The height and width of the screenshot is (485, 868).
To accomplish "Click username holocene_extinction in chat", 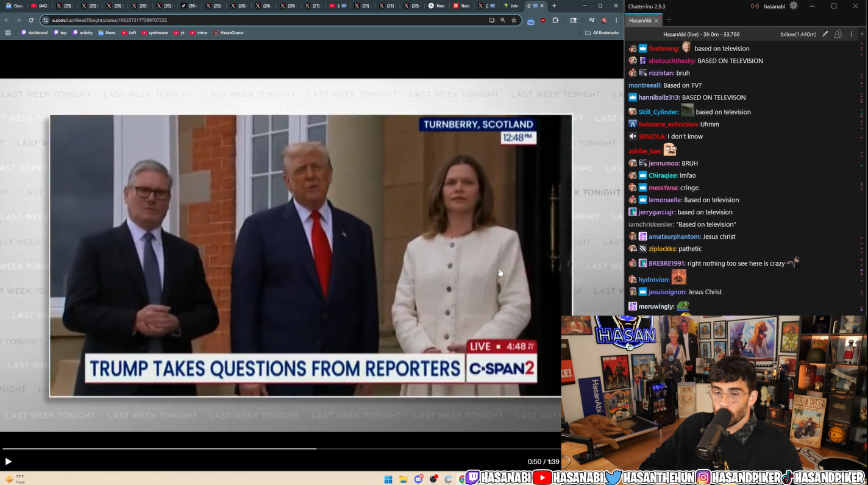I will click(x=668, y=124).
